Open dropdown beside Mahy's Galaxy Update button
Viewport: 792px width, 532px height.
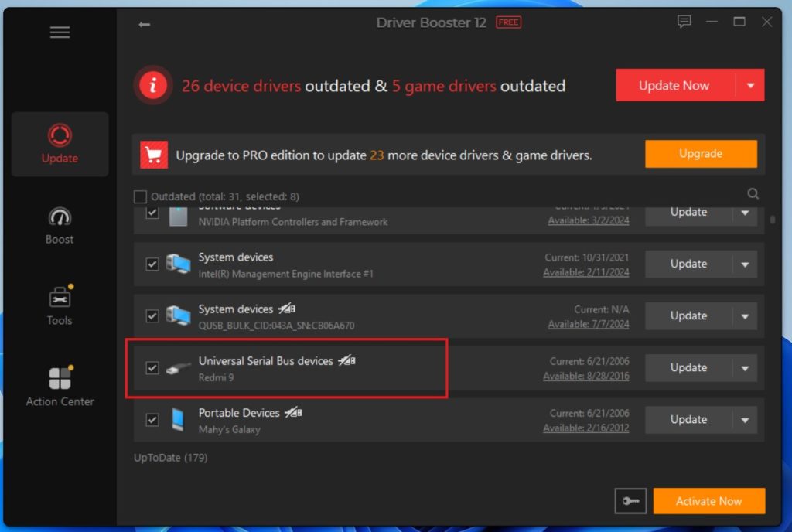pyautogui.click(x=745, y=420)
